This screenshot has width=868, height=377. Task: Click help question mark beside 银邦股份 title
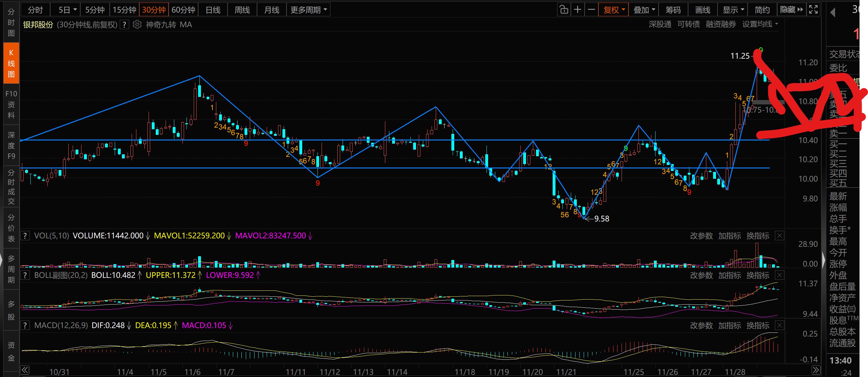(x=125, y=24)
